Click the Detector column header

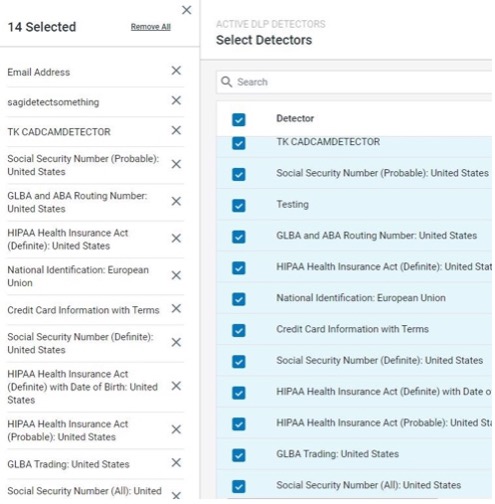click(295, 118)
